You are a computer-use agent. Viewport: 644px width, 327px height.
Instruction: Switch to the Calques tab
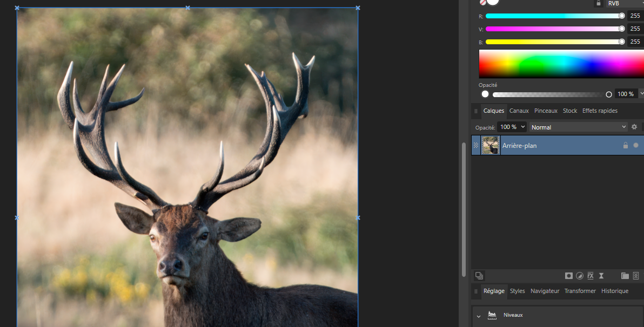click(494, 111)
